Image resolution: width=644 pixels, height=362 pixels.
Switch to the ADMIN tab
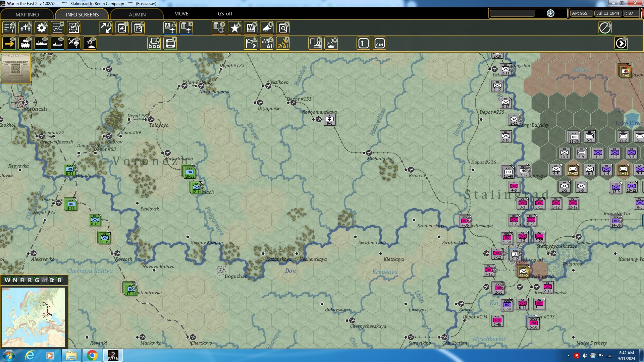[137, 14]
